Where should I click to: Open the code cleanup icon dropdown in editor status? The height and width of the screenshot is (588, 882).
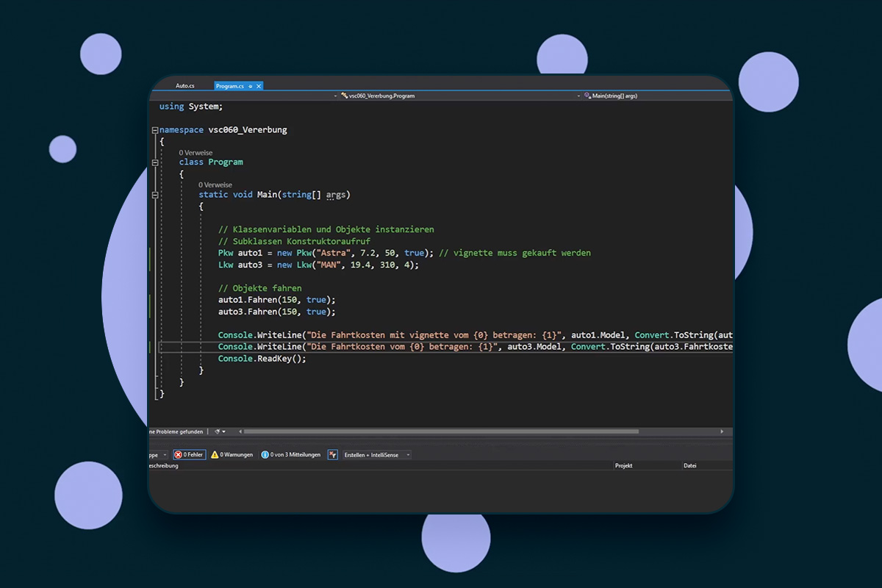(x=219, y=431)
